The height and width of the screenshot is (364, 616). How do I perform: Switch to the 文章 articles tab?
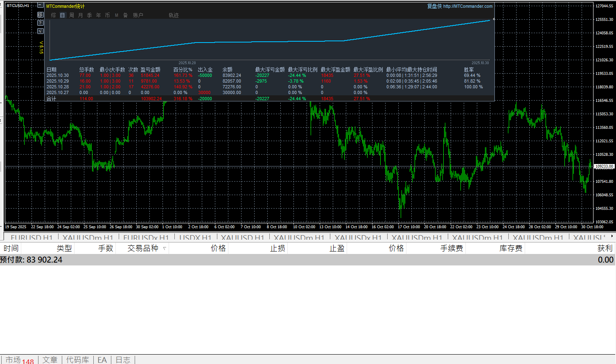click(50, 360)
